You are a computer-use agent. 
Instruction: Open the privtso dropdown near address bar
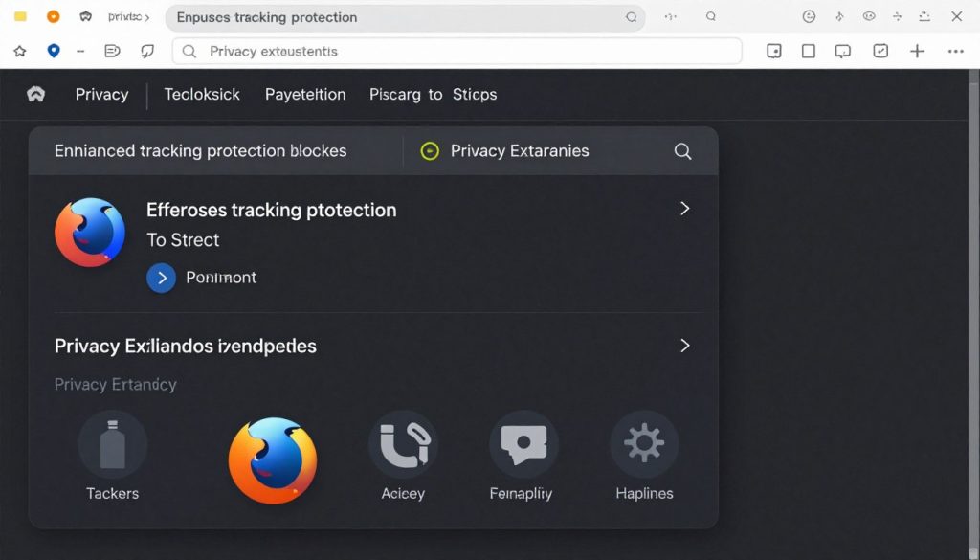click(124, 16)
